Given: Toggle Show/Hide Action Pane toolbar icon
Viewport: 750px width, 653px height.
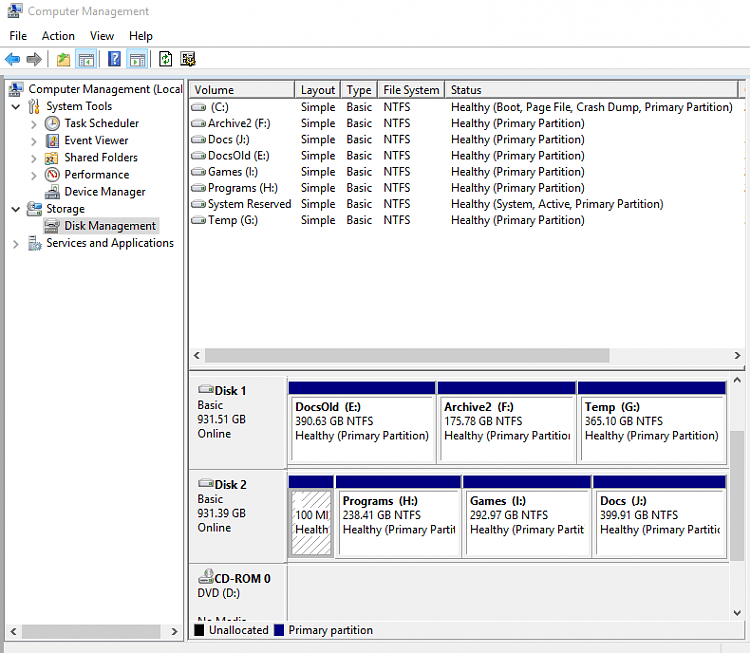Looking at the screenshot, I should coord(137,59).
